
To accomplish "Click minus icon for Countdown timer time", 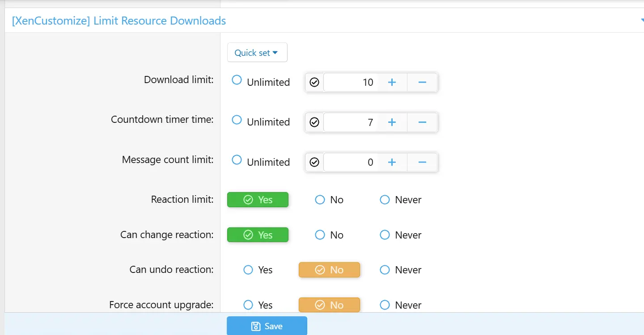I will (x=422, y=122).
